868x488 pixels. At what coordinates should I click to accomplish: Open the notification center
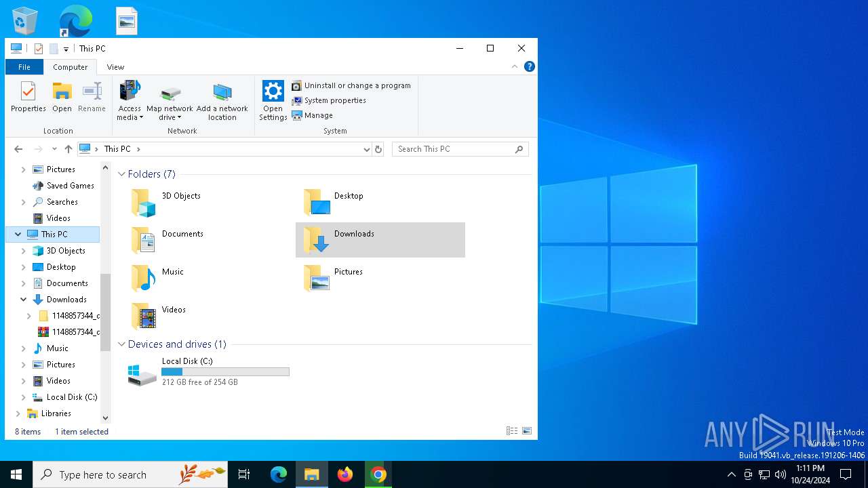(x=846, y=474)
